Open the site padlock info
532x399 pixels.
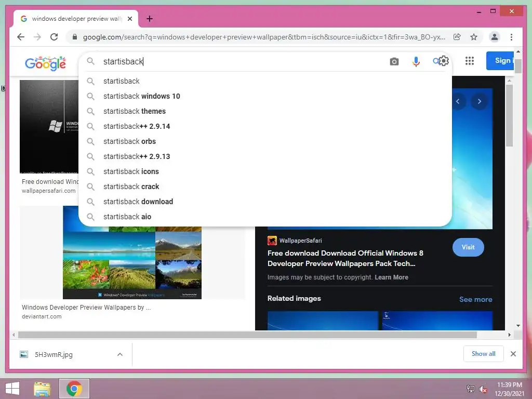coord(75,37)
